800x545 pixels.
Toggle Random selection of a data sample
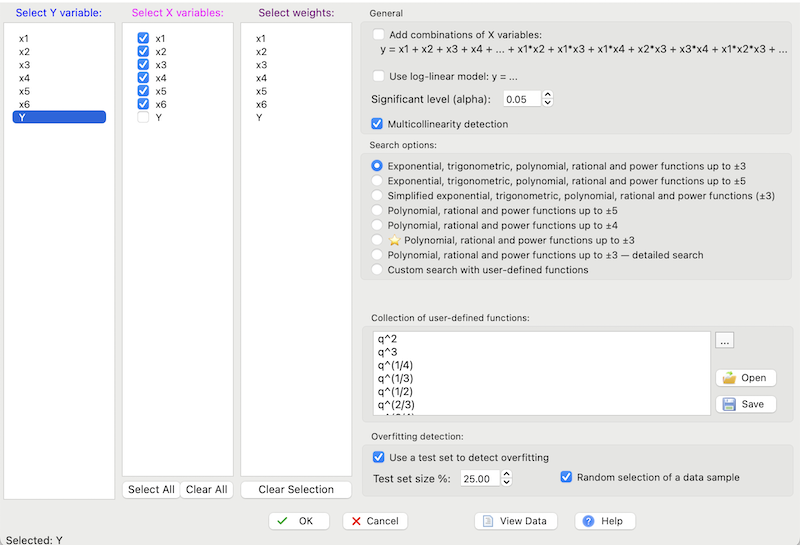pos(566,477)
